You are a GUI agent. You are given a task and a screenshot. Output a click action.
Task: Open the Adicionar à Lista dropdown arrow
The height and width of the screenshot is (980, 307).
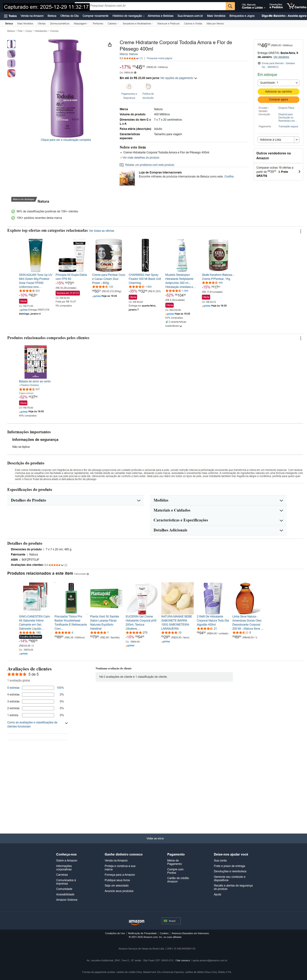click(297, 140)
